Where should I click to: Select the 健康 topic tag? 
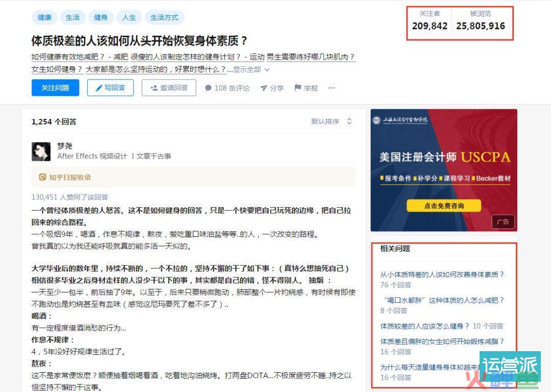click(x=44, y=17)
